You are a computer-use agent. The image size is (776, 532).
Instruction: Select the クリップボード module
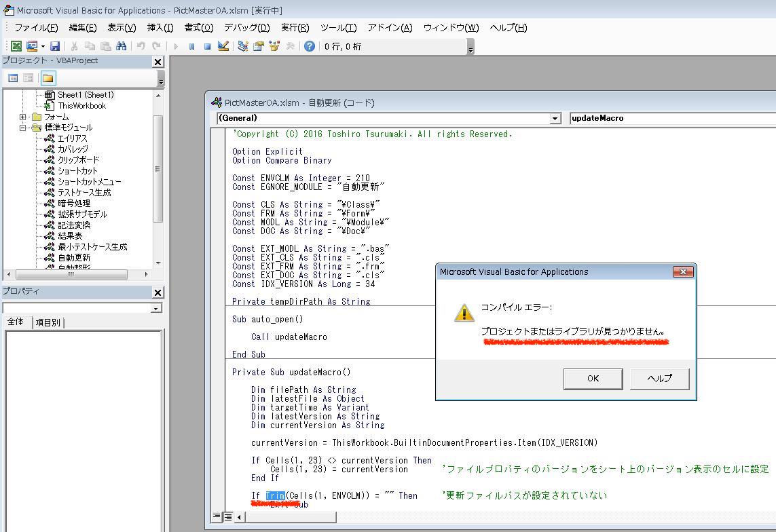(78, 160)
